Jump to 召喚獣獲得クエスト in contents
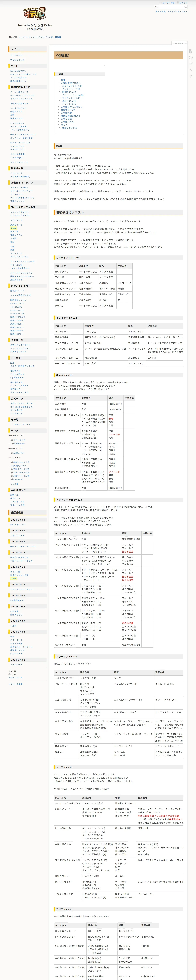The width and height of the screenshot is (196, 980). [x=71, y=83]
